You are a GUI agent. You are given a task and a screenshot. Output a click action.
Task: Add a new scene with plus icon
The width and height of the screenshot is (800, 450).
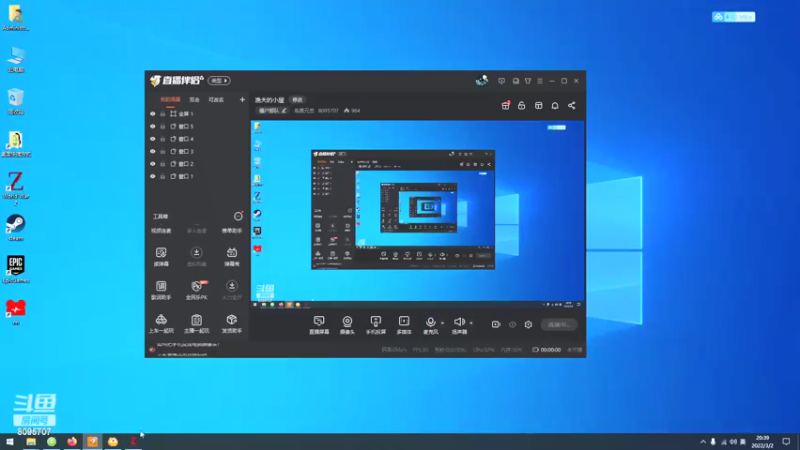coord(242,99)
